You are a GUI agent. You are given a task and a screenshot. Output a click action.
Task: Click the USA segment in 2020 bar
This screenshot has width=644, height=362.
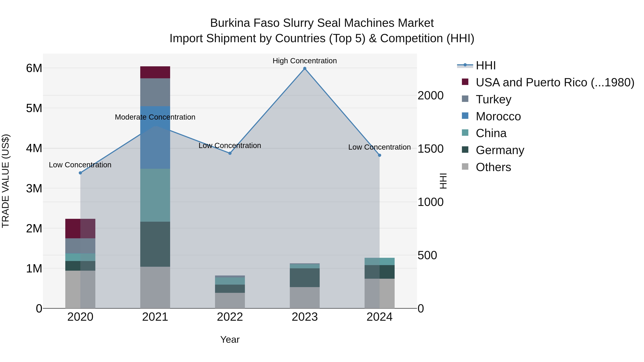[80, 229]
